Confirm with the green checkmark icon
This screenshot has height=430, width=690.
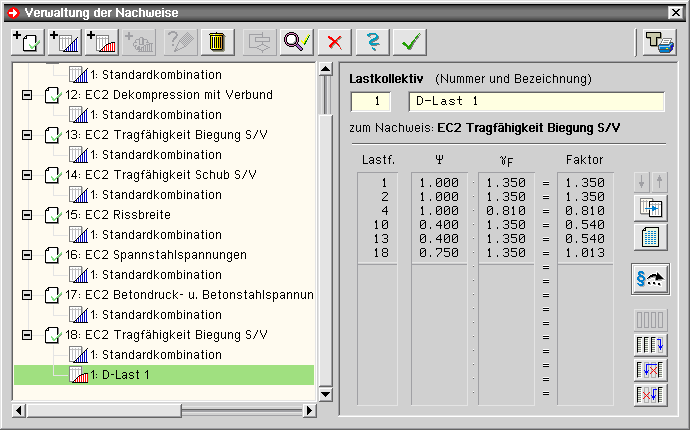point(408,42)
